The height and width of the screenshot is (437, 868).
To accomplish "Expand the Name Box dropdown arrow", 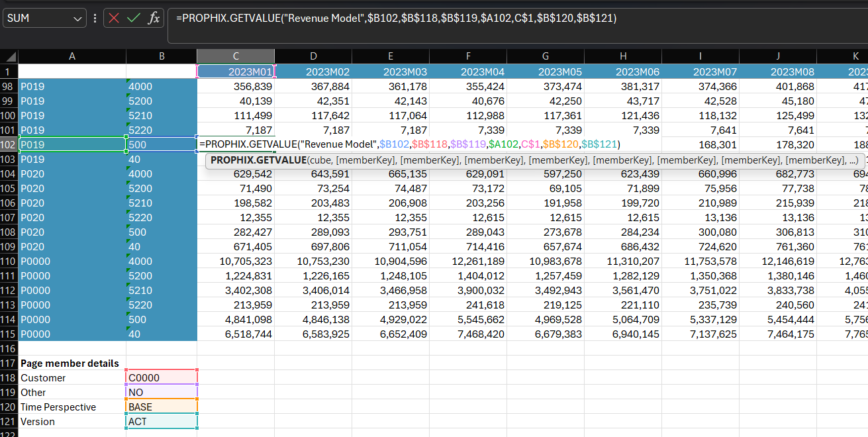I will click(78, 19).
